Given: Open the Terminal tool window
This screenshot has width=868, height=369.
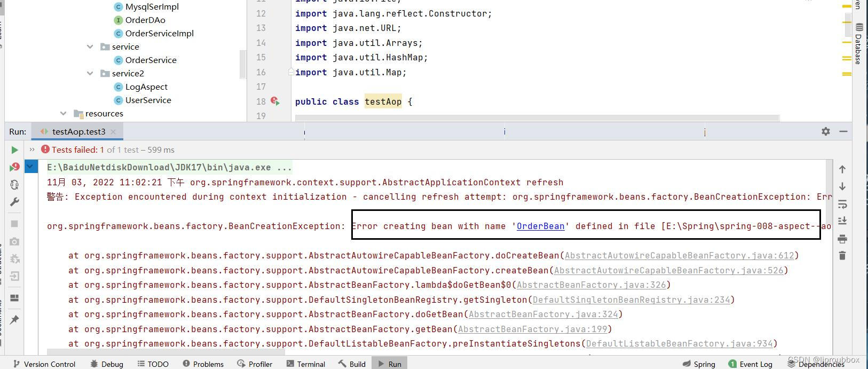Looking at the screenshot, I should point(305,364).
